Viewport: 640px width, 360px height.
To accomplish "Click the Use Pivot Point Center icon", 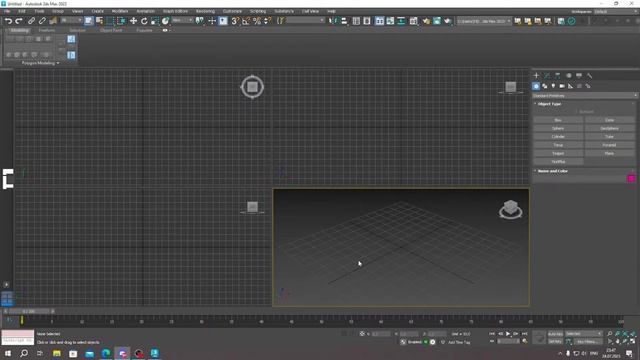I will click(x=200, y=21).
